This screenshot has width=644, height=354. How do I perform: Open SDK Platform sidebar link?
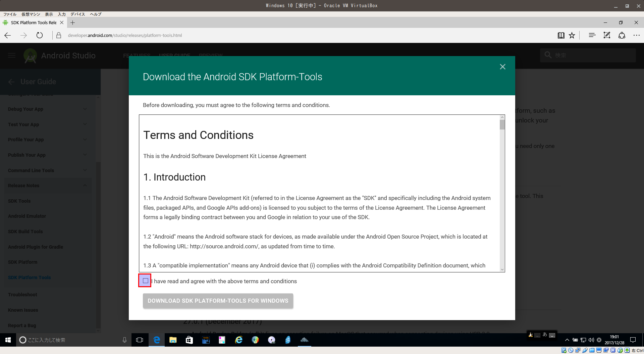pyautogui.click(x=23, y=262)
